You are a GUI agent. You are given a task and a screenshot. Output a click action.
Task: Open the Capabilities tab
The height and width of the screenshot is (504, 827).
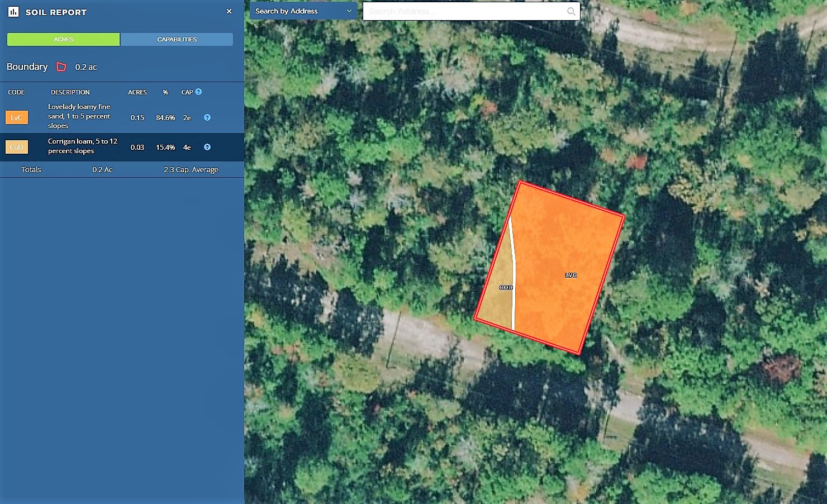point(177,39)
